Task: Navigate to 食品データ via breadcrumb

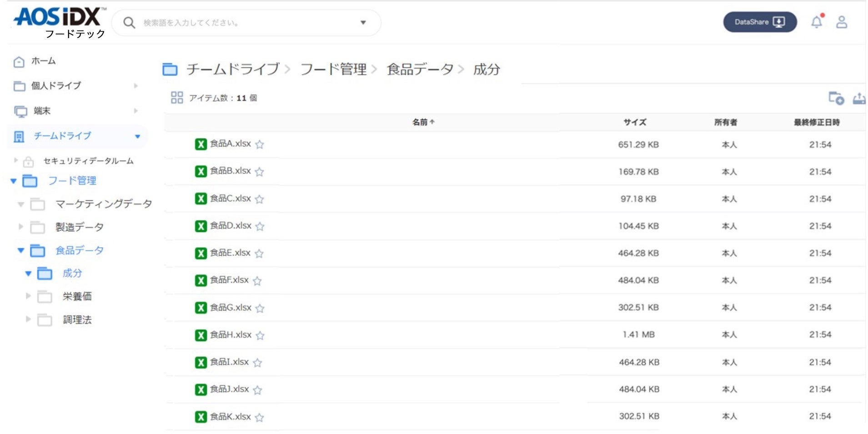Action: (x=418, y=70)
